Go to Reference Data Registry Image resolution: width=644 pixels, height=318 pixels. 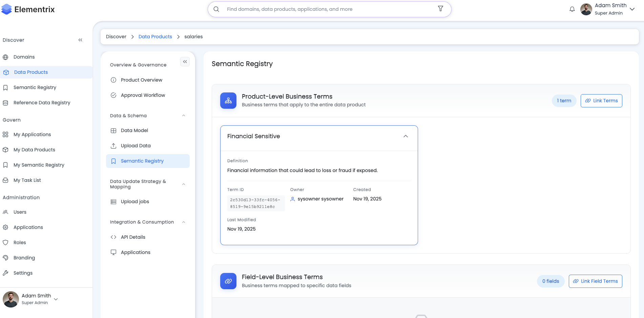pyautogui.click(x=42, y=103)
